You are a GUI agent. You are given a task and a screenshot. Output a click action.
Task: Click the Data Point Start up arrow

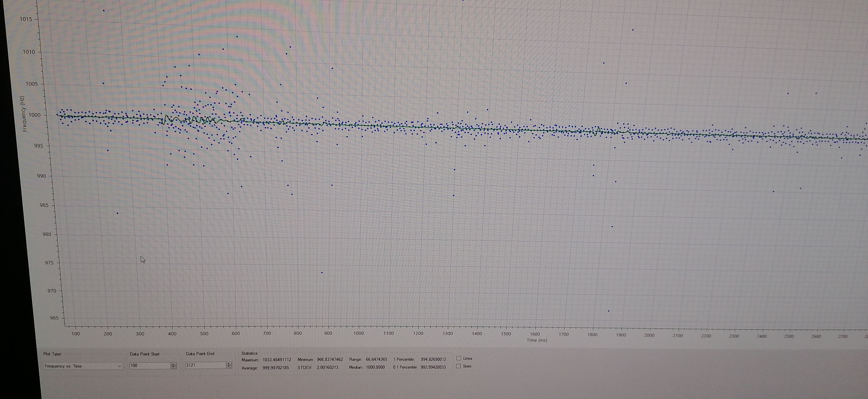click(173, 364)
